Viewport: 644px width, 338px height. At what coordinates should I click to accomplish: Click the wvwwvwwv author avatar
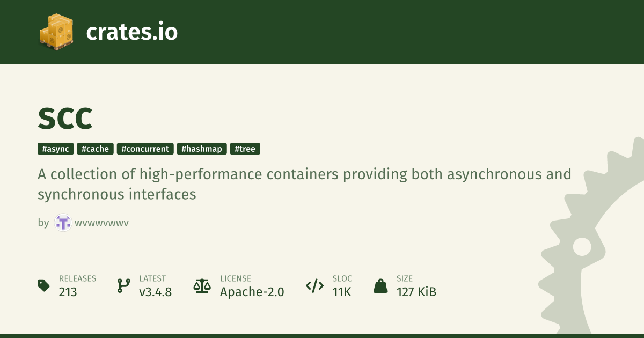(63, 223)
